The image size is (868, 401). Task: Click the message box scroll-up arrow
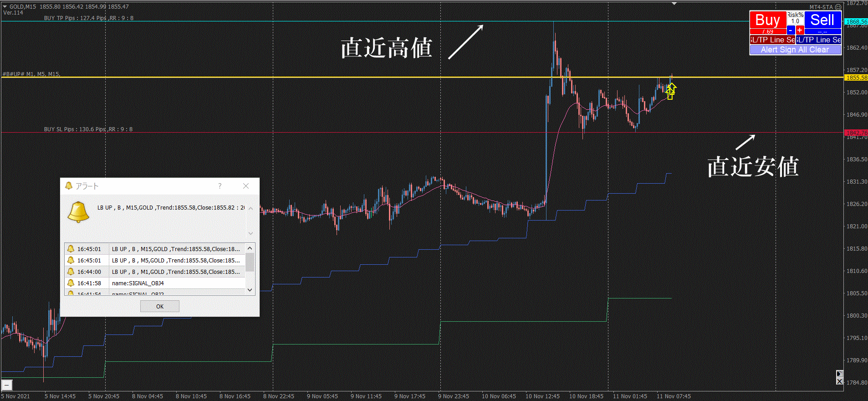point(250,208)
